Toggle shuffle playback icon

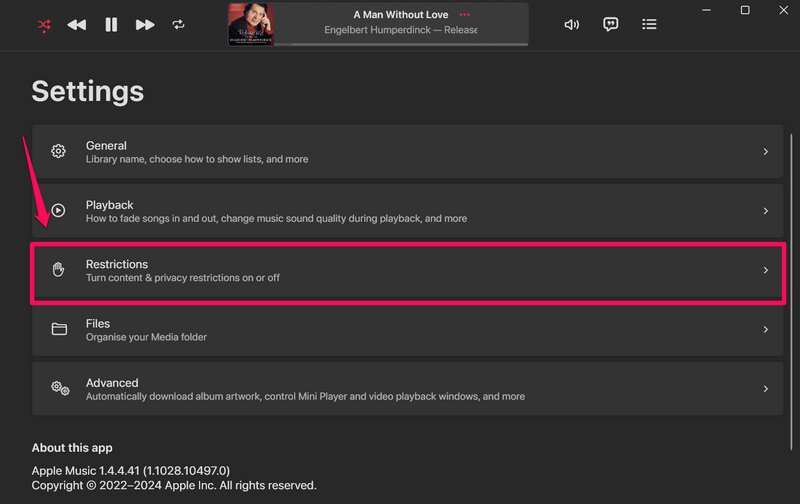(44, 24)
